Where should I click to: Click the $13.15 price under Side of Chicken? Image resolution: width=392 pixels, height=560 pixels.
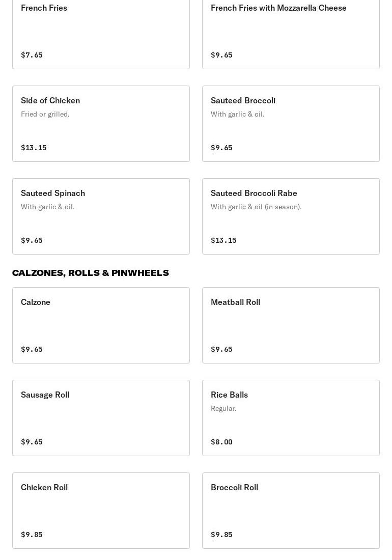[34, 148]
